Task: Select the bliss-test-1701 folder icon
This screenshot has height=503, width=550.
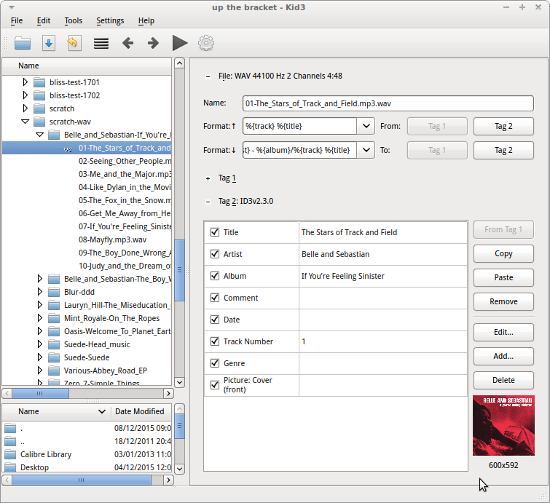Action: click(x=39, y=82)
